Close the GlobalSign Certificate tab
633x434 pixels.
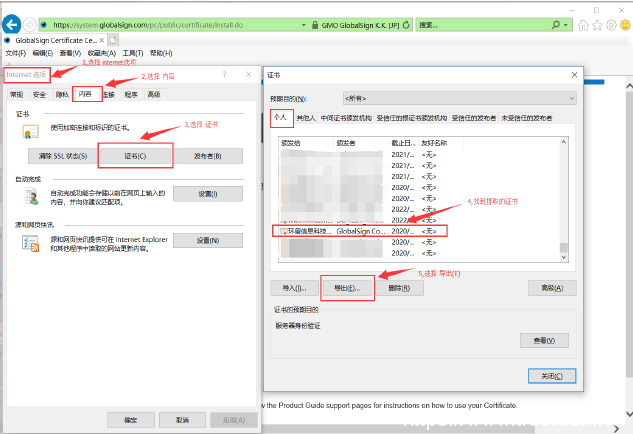pos(102,40)
